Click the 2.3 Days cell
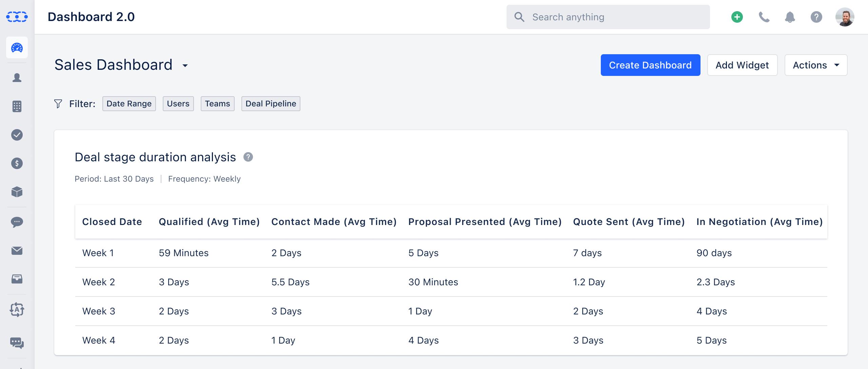Viewport: 868px width, 369px height. [716, 282]
